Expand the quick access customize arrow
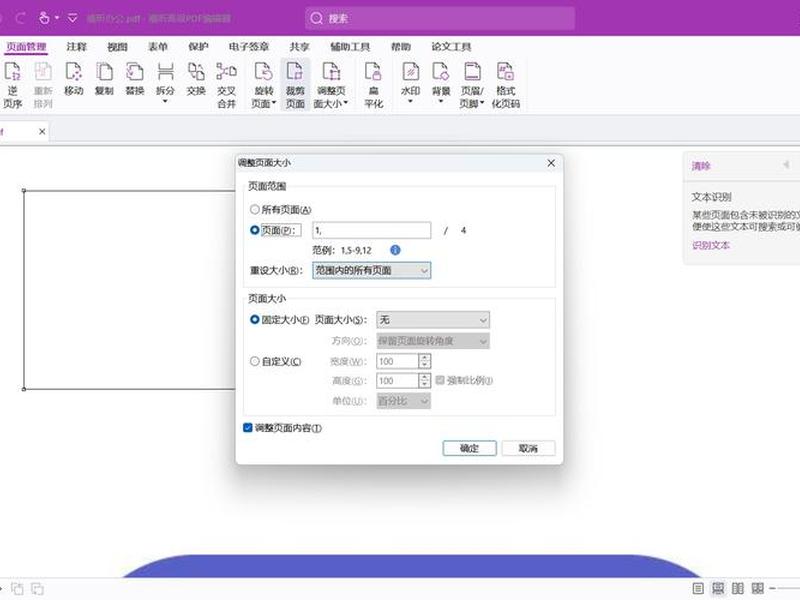The width and height of the screenshot is (800, 600). (x=72, y=18)
